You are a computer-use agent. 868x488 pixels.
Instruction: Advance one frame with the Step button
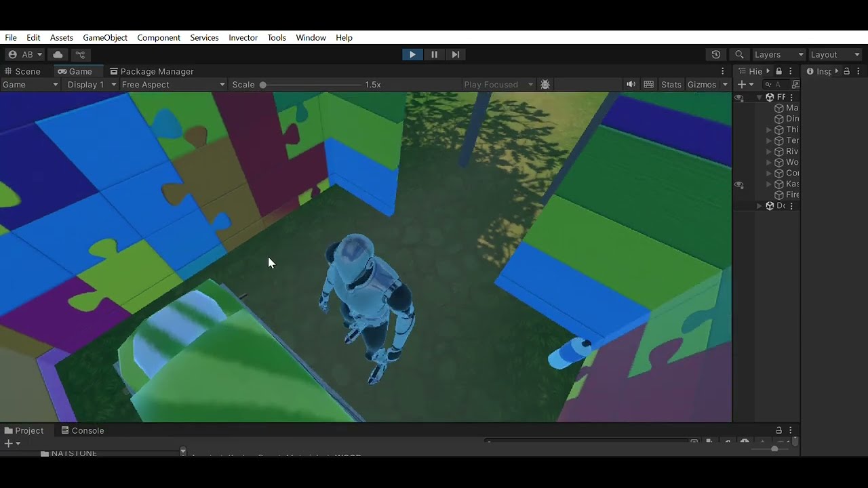click(456, 54)
